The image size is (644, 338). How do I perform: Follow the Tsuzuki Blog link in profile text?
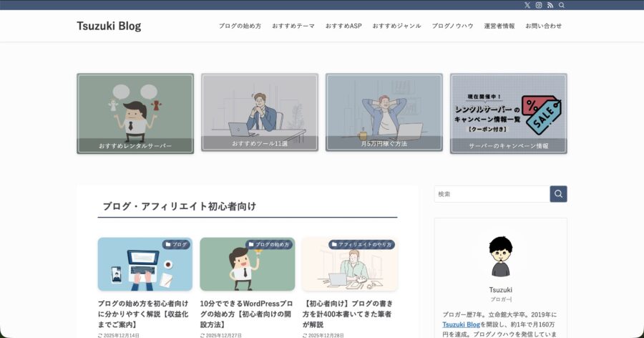click(461, 324)
